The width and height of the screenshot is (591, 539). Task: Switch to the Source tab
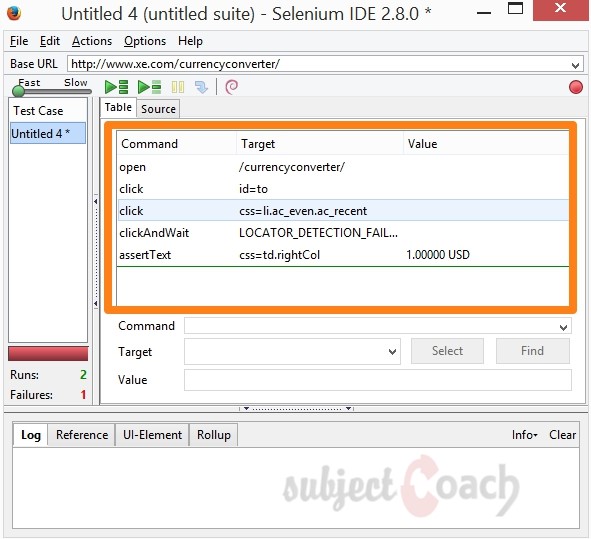click(158, 109)
